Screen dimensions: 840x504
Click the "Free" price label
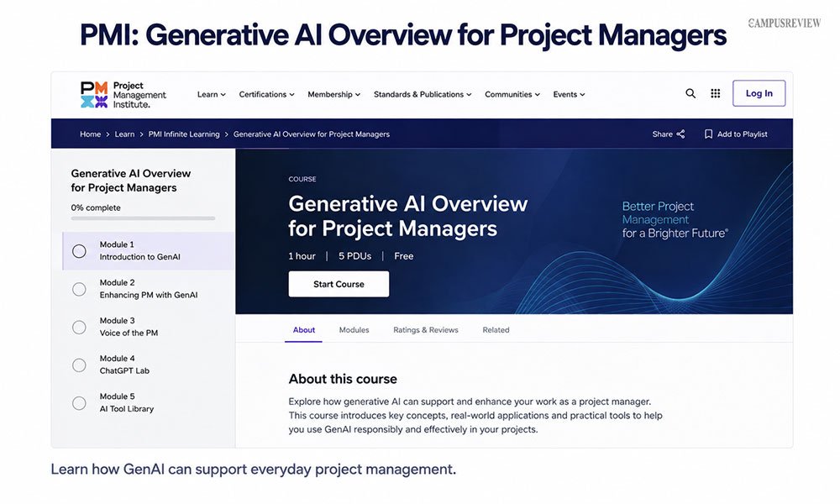click(x=404, y=256)
